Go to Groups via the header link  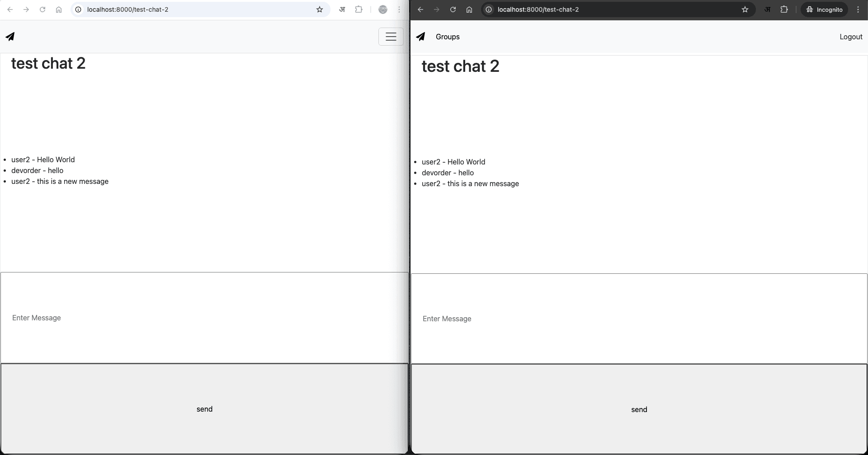point(448,37)
